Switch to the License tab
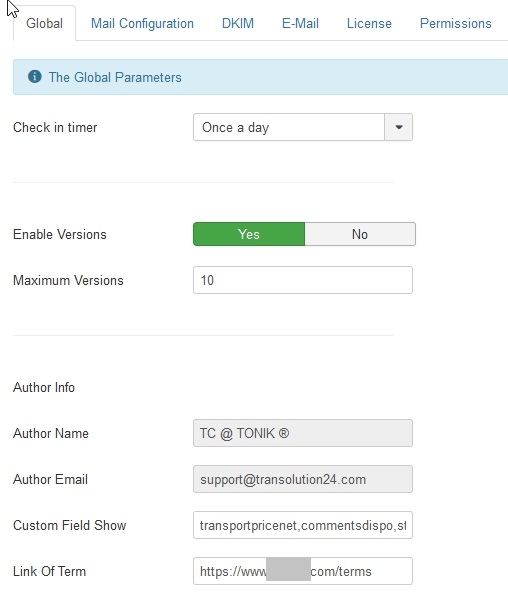The image size is (508, 598). click(369, 23)
